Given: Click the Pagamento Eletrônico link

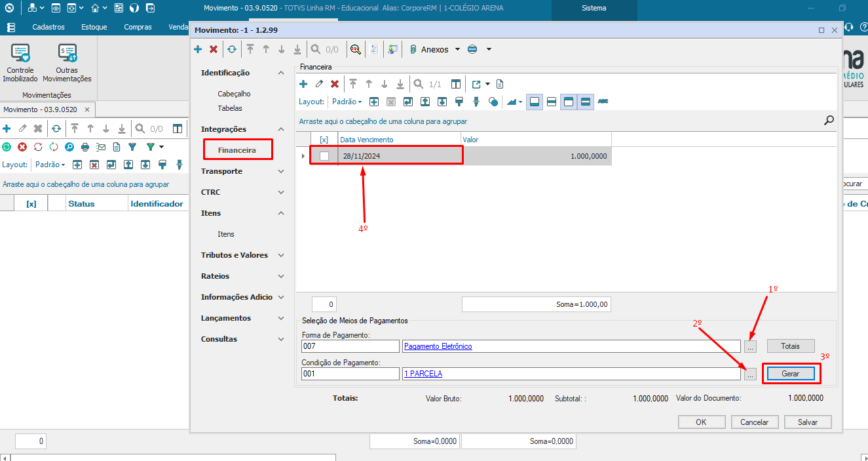Looking at the screenshot, I should pyautogui.click(x=438, y=346).
